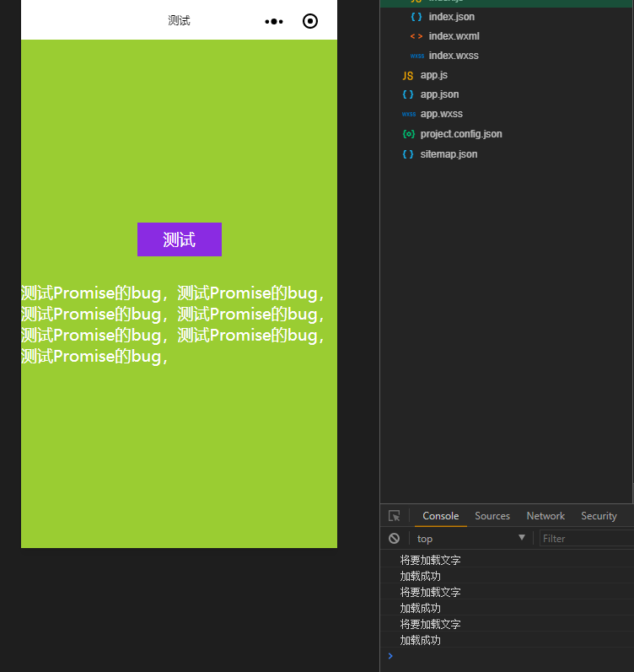Click the wxss icon beside app.wxss

[x=409, y=114]
